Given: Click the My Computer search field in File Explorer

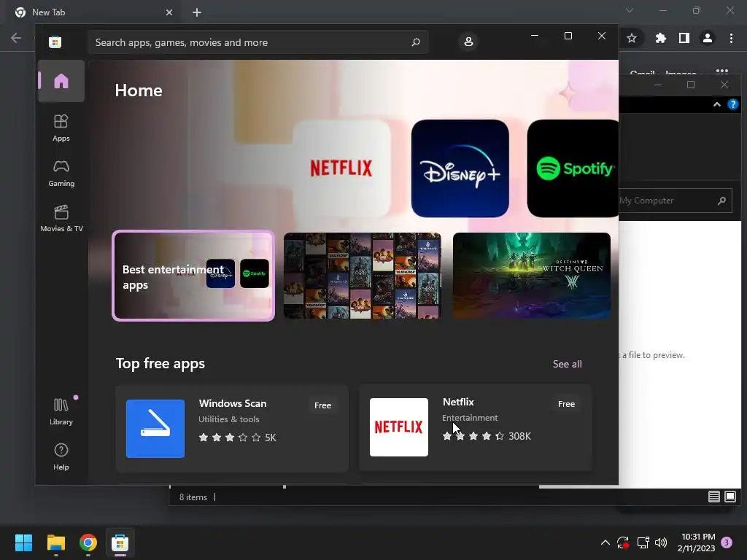Looking at the screenshot, I should pyautogui.click(x=676, y=201).
